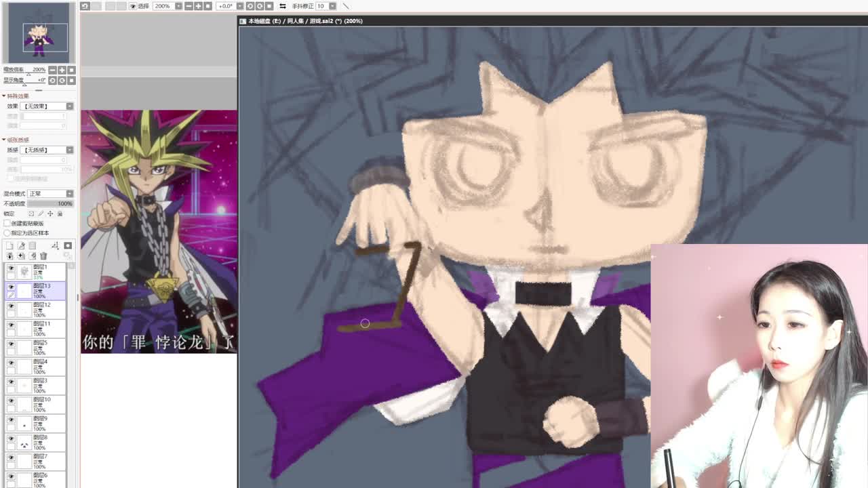The width and height of the screenshot is (868, 488).
Task: Create a new linework layer icon
Action: click(22, 245)
